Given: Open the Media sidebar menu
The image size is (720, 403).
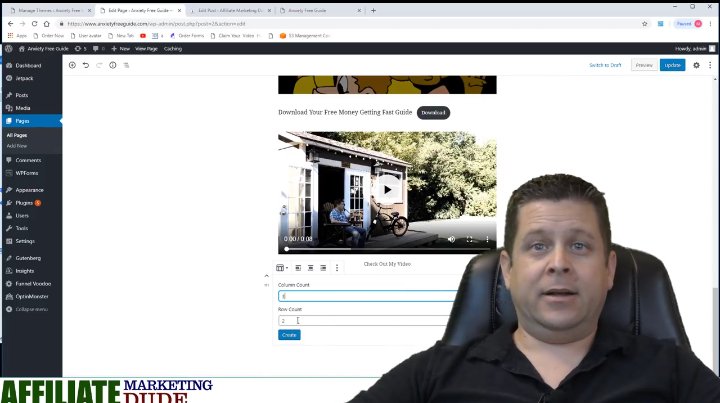Looking at the screenshot, I should click(x=22, y=108).
